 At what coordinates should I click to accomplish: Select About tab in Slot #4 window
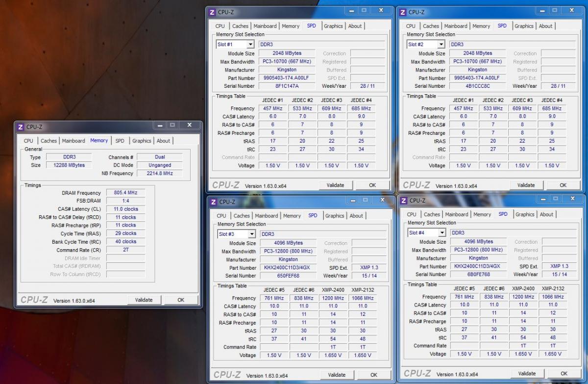click(x=546, y=214)
